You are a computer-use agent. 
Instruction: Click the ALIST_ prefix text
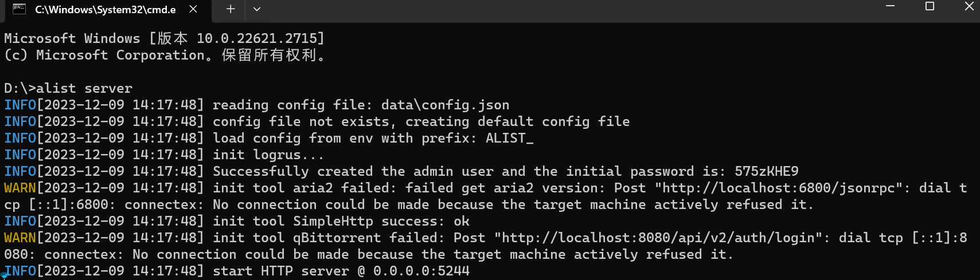tap(510, 138)
